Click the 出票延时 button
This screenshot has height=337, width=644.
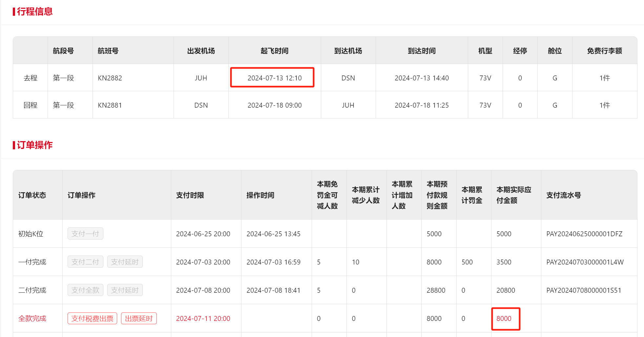coord(139,318)
